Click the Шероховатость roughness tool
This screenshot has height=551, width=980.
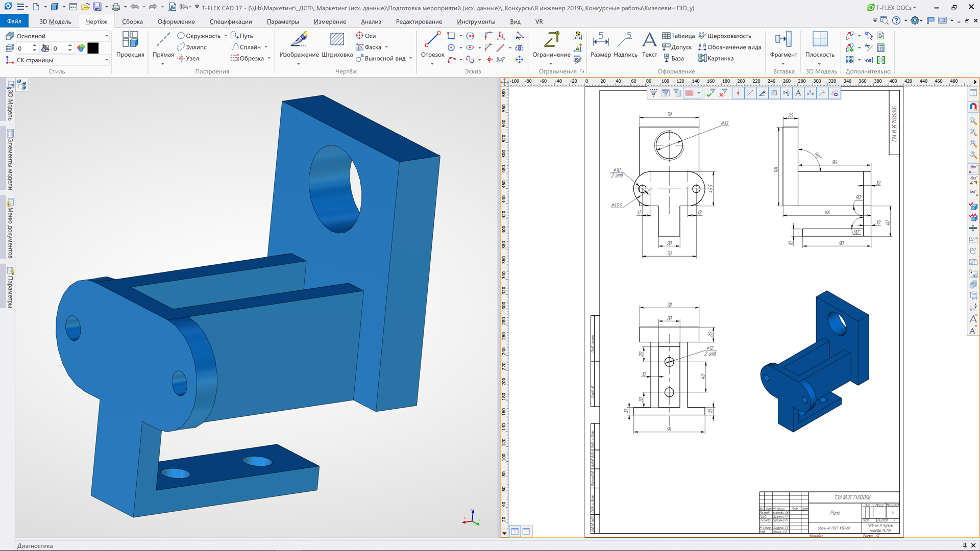pyautogui.click(x=725, y=36)
